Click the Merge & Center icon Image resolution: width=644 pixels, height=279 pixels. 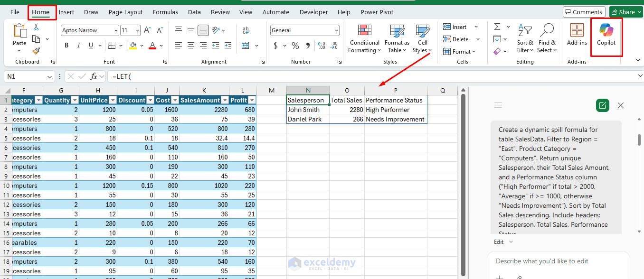click(246, 46)
